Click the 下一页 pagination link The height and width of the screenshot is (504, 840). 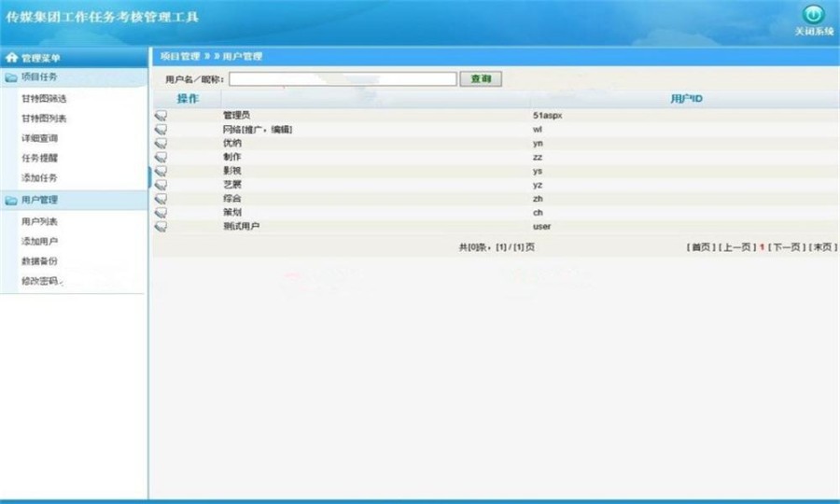click(786, 247)
